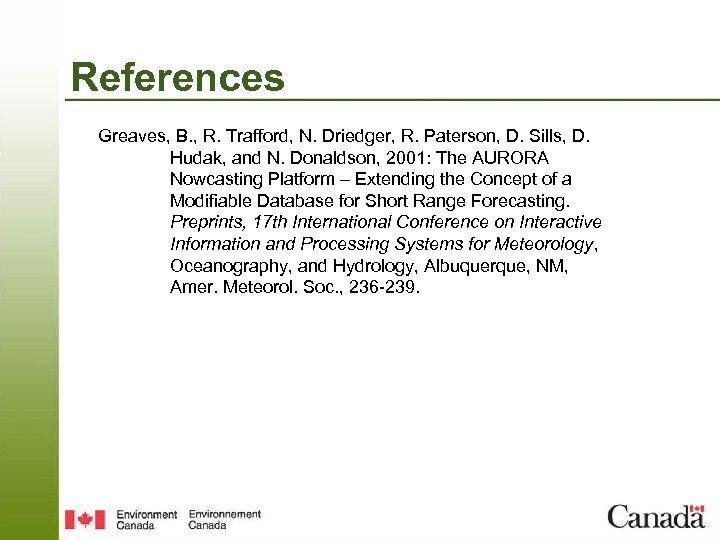Click the English 'Environment Canada' label
The width and height of the screenshot is (720, 540).
coord(146,520)
